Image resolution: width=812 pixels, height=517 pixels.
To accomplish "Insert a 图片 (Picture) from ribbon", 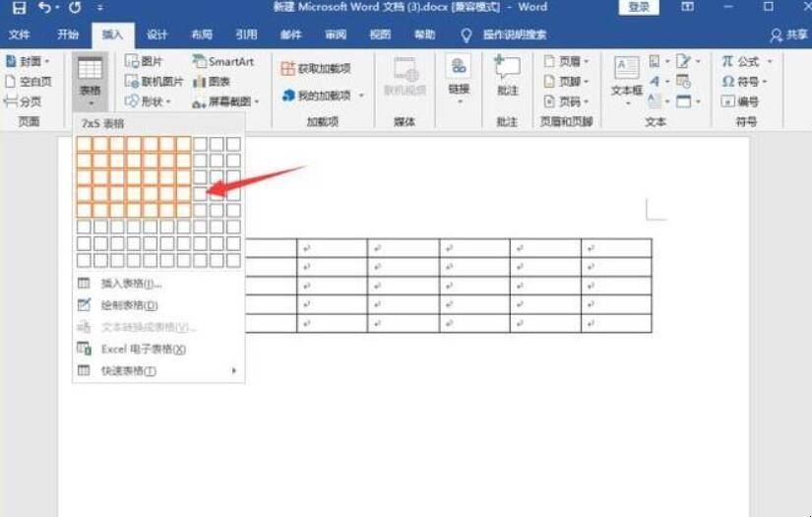I will click(144, 61).
